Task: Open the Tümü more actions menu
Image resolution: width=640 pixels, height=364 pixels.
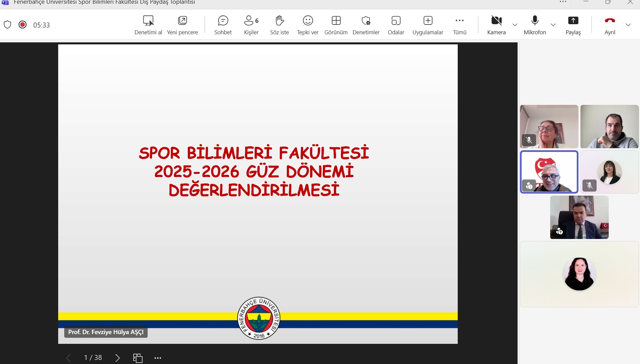Action: pos(459,25)
